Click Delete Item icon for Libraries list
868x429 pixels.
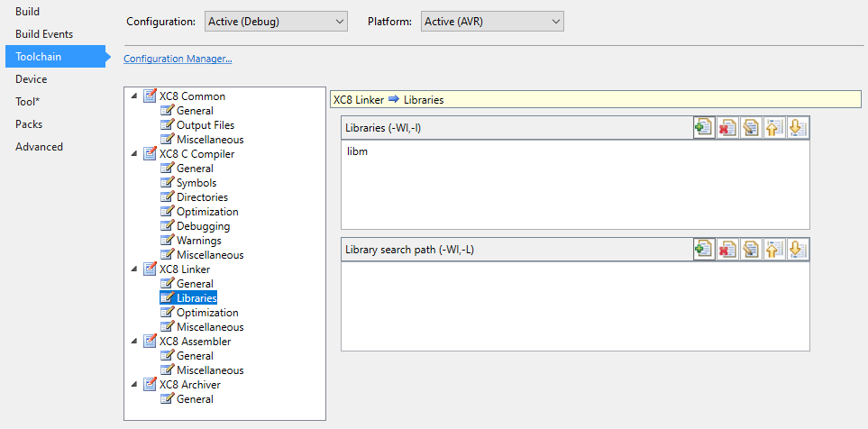pyautogui.click(x=727, y=128)
